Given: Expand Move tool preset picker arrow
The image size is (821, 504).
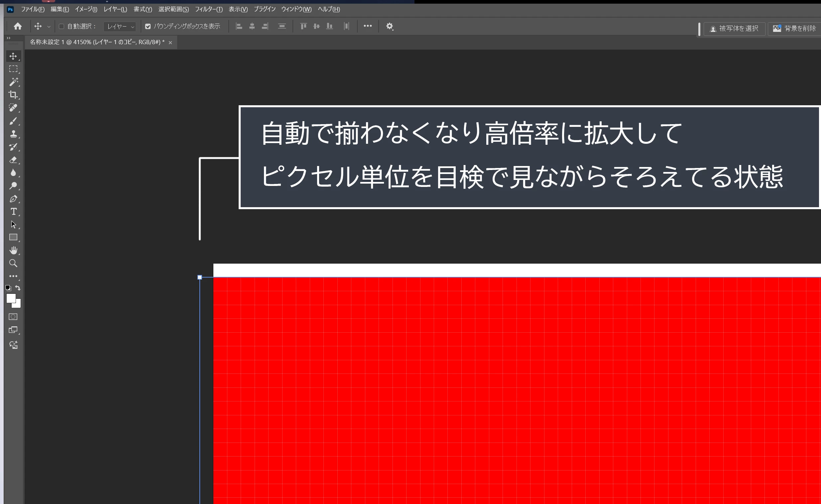Looking at the screenshot, I should [x=49, y=26].
